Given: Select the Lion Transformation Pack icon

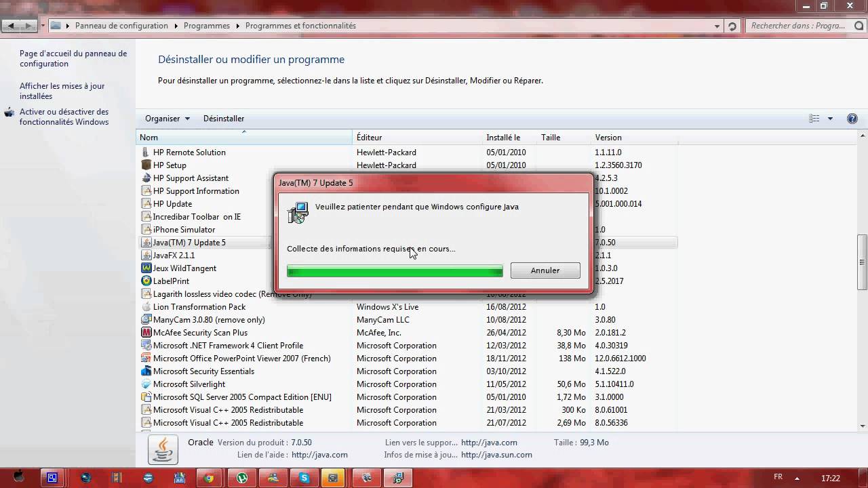Looking at the screenshot, I should tap(146, 307).
